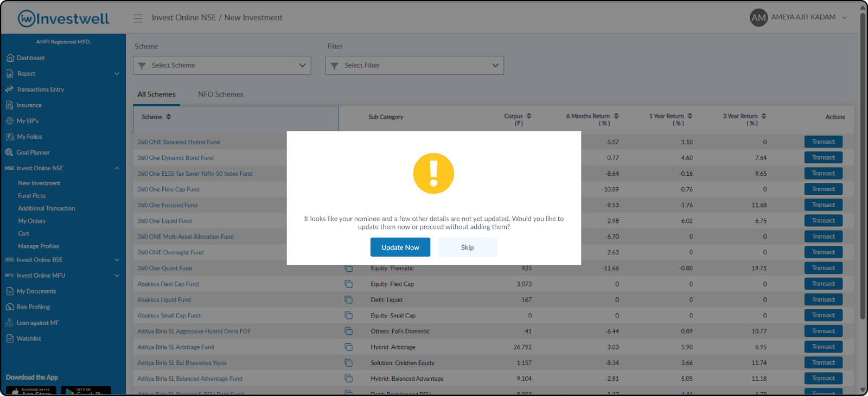Click the Goal Planner icon
The width and height of the screenshot is (868, 396).
point(9,152)
